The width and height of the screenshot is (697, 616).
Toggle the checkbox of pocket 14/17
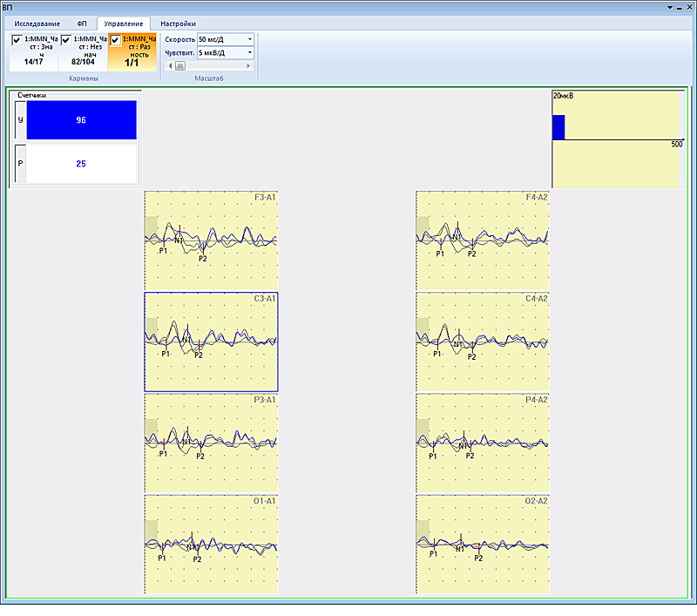click(x=17, y=40)
